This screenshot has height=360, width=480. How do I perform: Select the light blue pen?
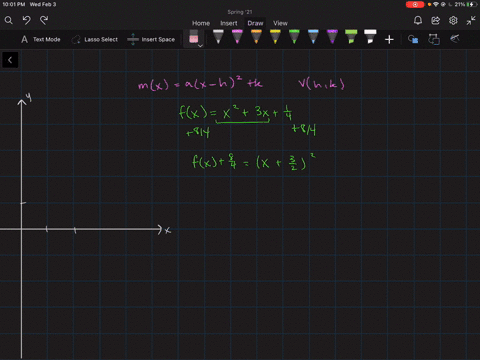[x=313, y=37]
